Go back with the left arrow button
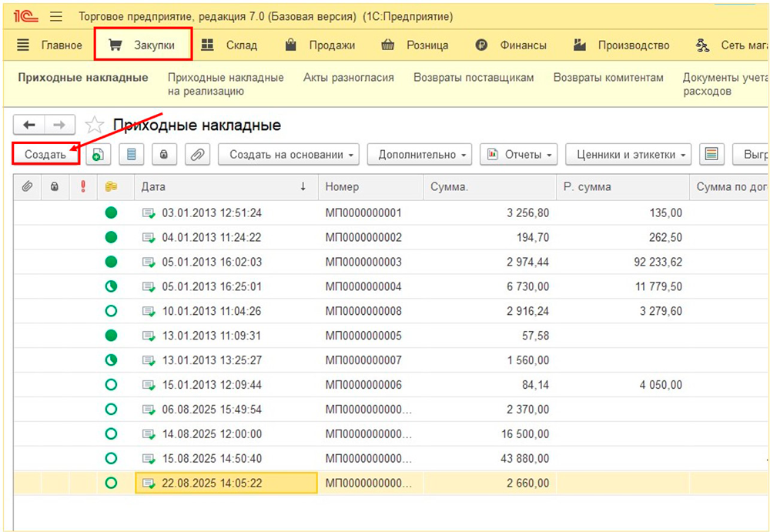Screen dimensions: 770x532 pos(30,125)
